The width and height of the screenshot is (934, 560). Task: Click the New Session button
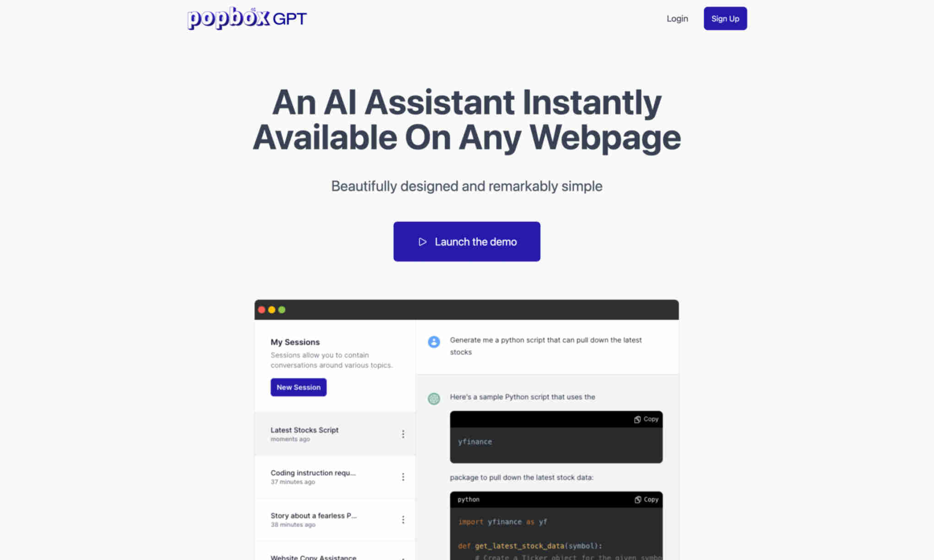point(298,387)
